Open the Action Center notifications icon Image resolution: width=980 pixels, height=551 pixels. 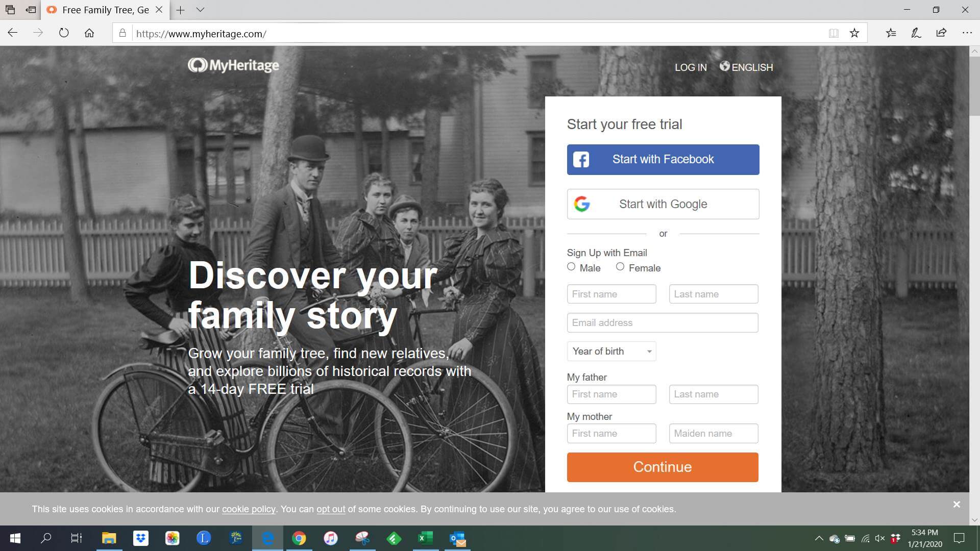[959, 538]
